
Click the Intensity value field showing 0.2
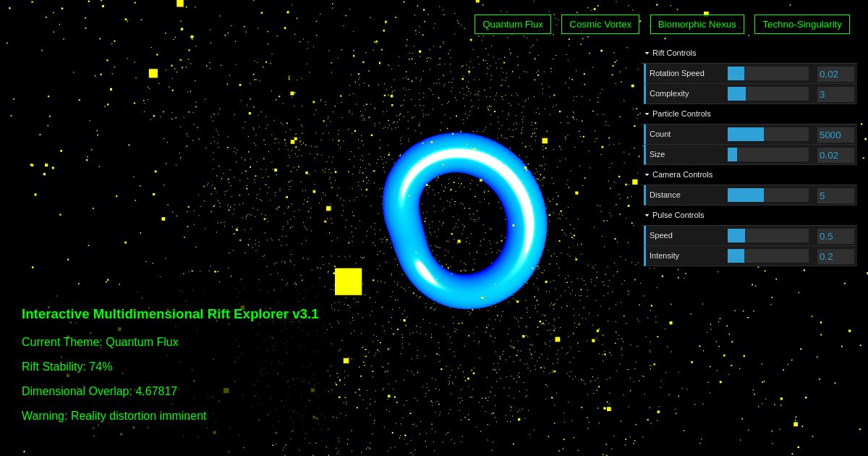835,256
